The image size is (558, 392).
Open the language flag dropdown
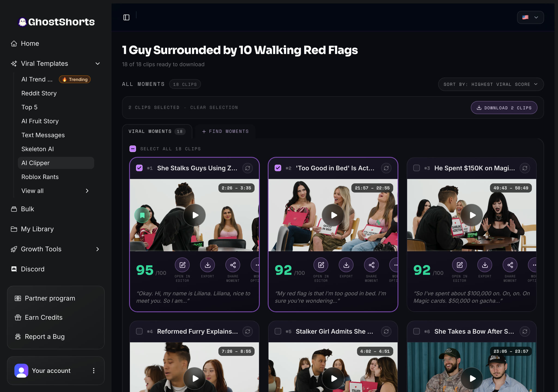point(530,17)
